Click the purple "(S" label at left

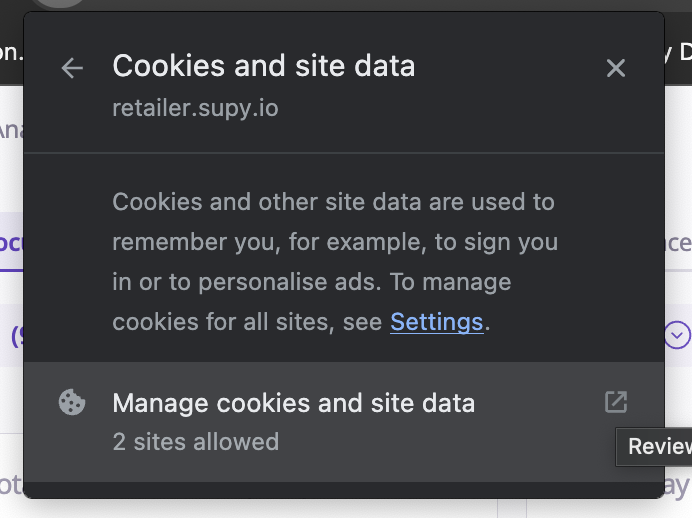coord(16,336)
